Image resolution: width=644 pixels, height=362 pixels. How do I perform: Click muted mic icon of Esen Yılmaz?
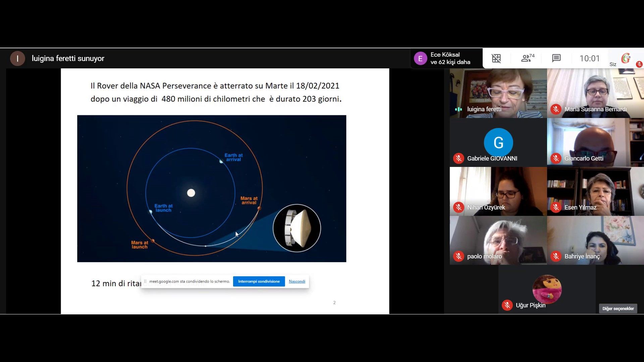click(556, 207)
